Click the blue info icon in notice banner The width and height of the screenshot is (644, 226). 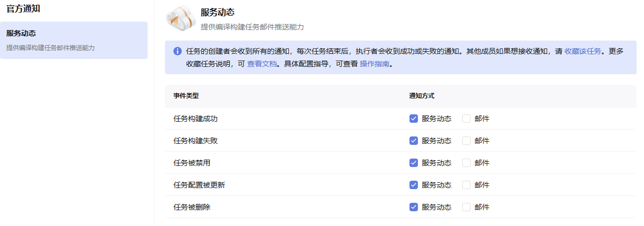[x=178, y=51]
